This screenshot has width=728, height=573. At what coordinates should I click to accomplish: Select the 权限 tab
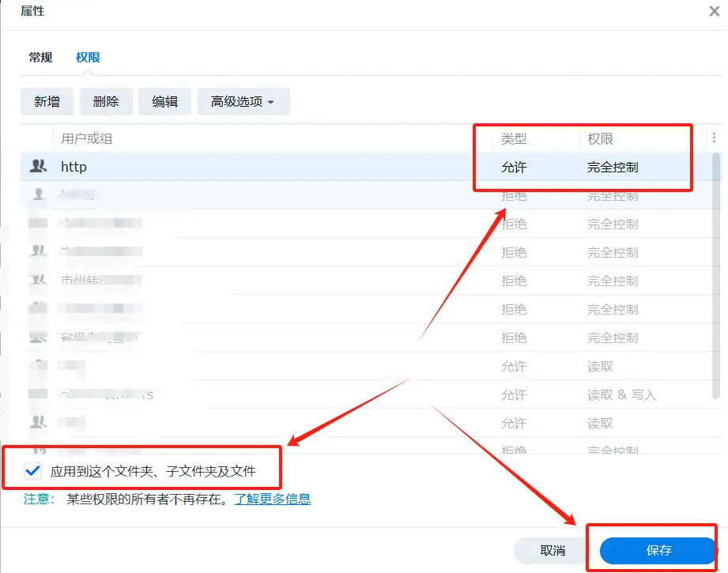tap(88, 57)
